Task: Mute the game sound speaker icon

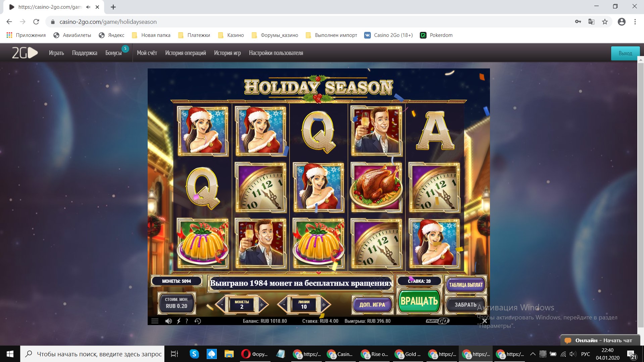Action: (168, 321)
